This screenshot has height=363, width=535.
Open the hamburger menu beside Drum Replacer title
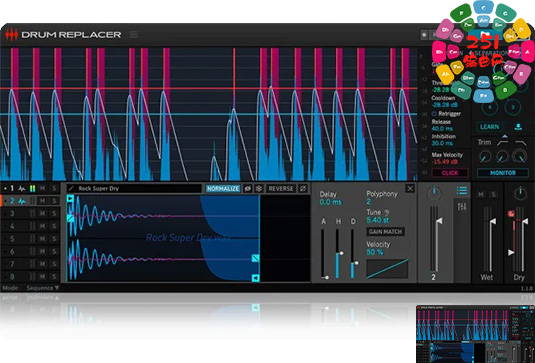[x=134, y=35]
